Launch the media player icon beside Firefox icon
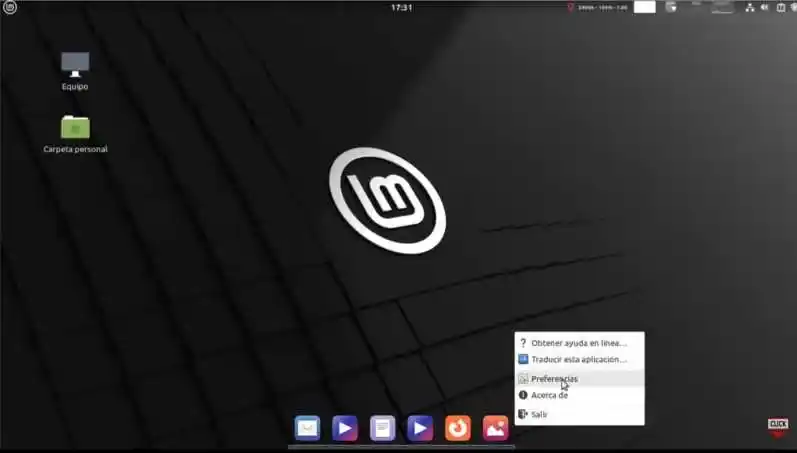Image resolution: width=797 pixels, height=453 pixels. tap(420, 428)
